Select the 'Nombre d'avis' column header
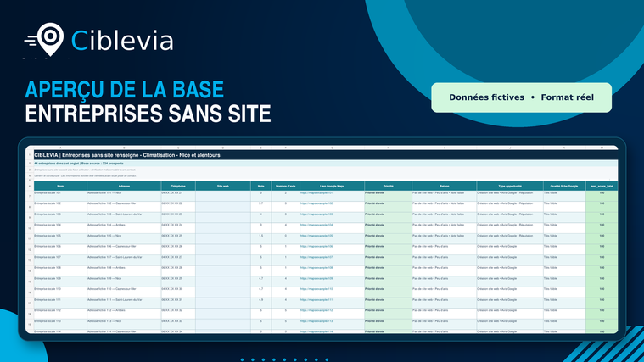 (x=285, y=187)
